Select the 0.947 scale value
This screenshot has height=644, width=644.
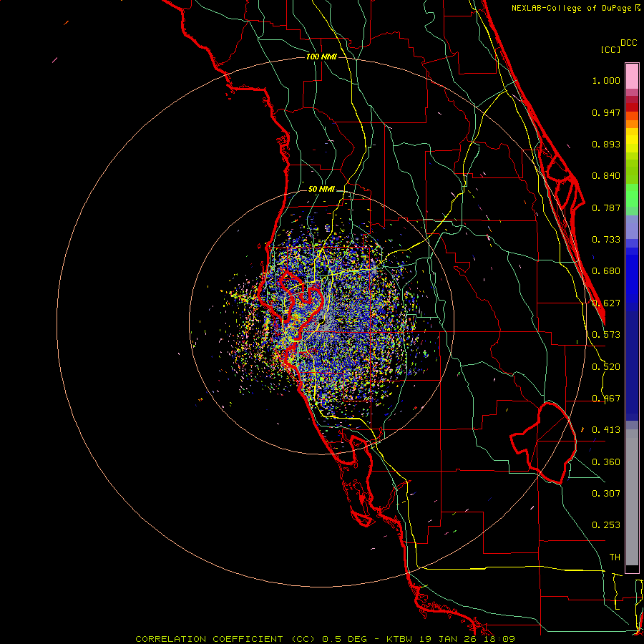pyautogui.click(x=606, y=112)
